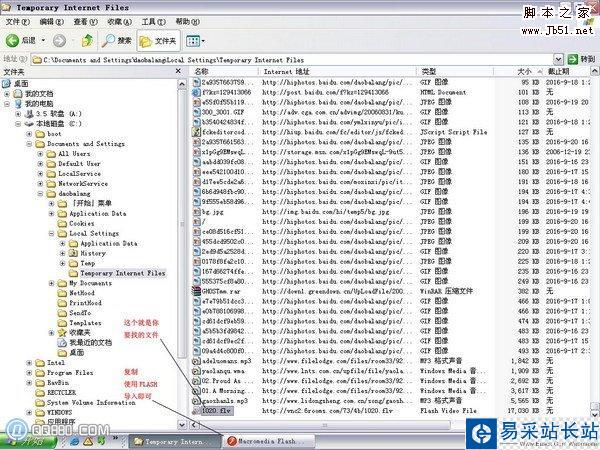The image size is (600, 450).
Task: Select the 300_3001.GIF file icon
Action: point(196,112)
